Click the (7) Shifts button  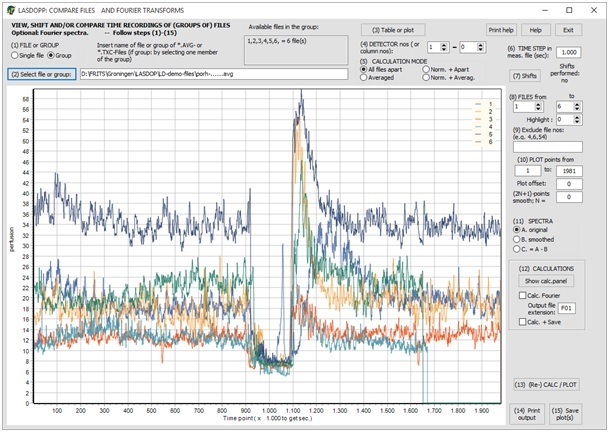525,76
